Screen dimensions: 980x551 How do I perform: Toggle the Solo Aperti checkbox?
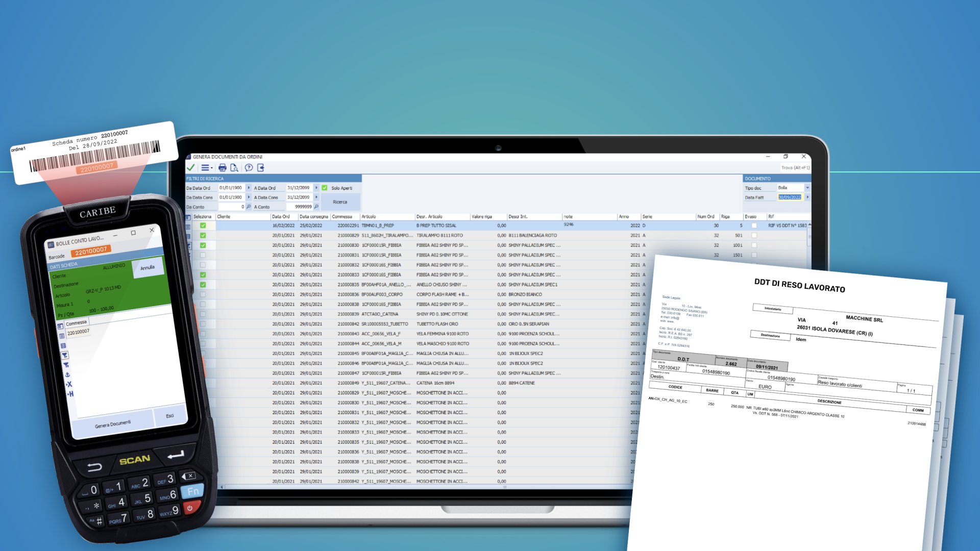(x=325, y=188)
